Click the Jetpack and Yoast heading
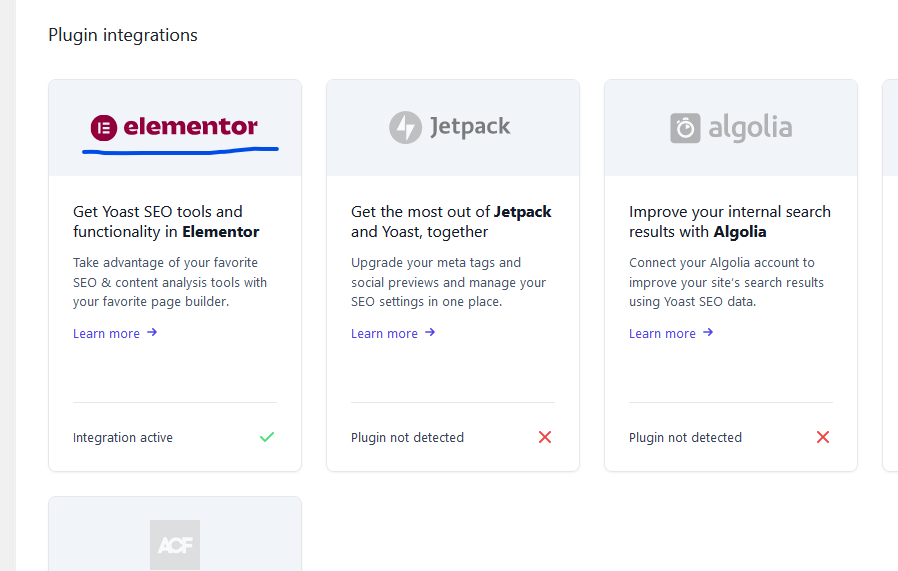This screenshot has height=571, width=898. [x=451, y=222]
